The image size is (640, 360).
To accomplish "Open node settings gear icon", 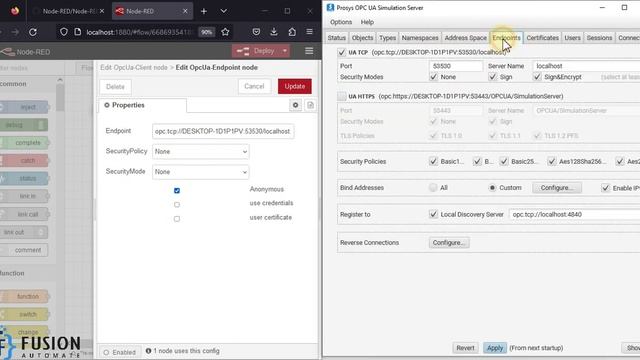I will tap(295, 105).
